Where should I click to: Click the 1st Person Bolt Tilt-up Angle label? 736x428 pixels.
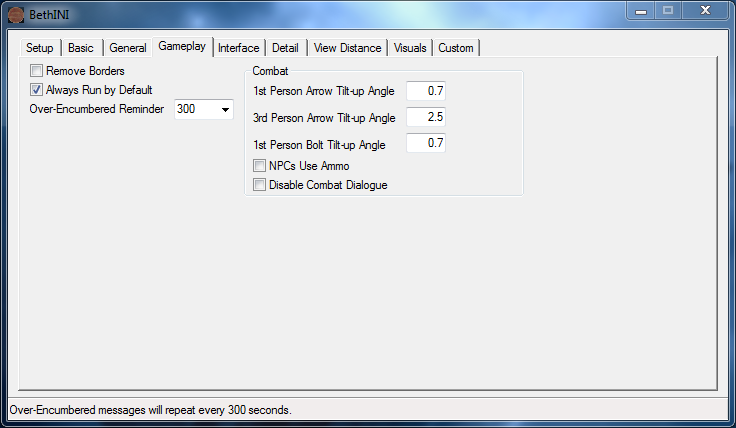click(x=319, y=145)
